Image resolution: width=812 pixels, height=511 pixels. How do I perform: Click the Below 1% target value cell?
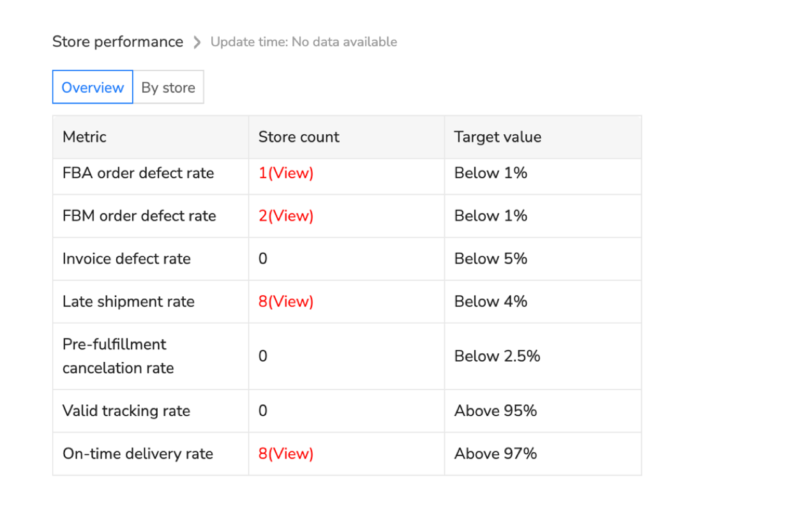490,172
